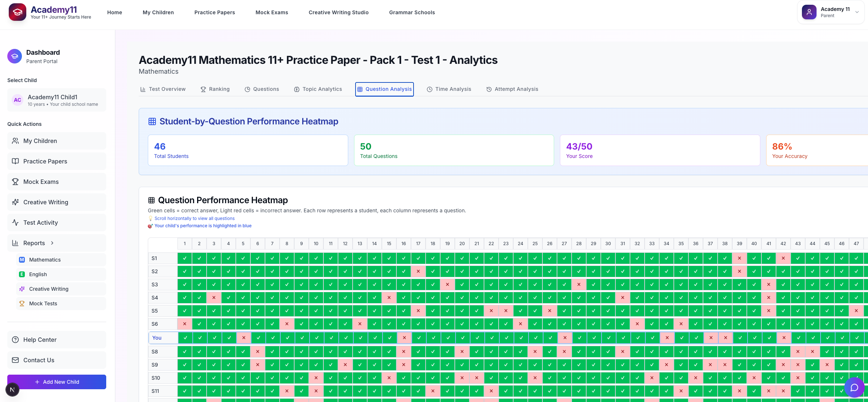Click the dark N avatar icon at bottom-left
This screenshot has width=868, height=402.
pos(12,390)
